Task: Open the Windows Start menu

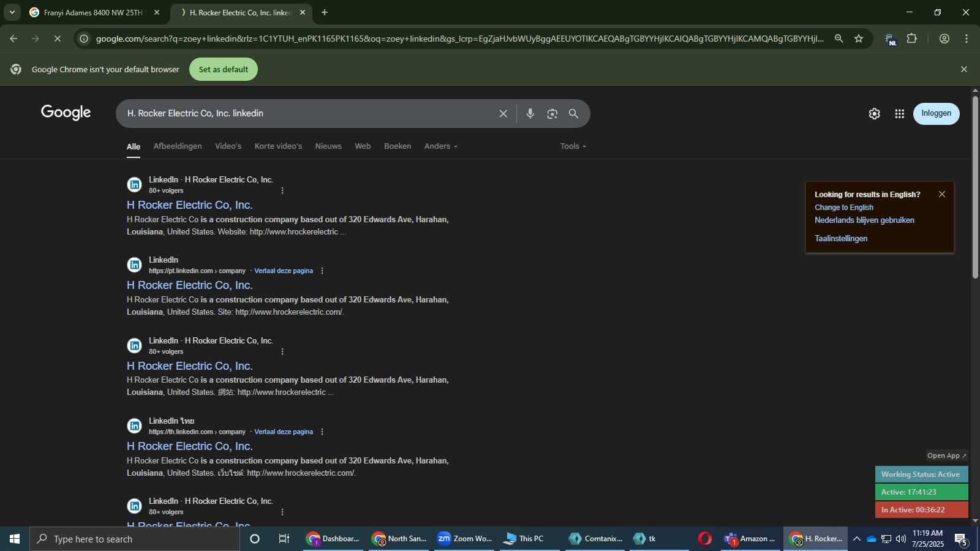Action: (x=15, y=539)
